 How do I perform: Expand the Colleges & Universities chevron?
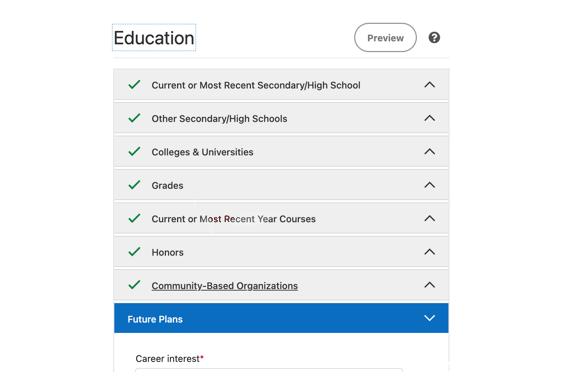[x=429, y=152]
